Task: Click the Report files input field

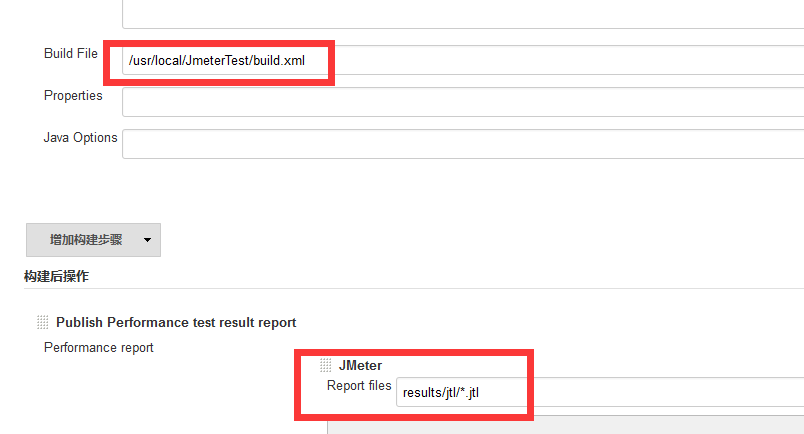Action: [x=600, y=392]
